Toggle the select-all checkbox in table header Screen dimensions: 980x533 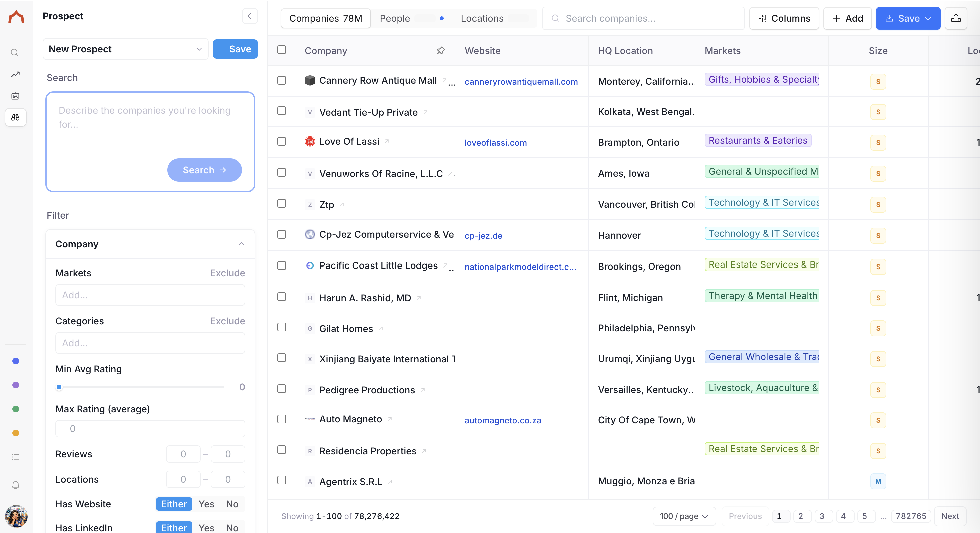pos(282,50)
